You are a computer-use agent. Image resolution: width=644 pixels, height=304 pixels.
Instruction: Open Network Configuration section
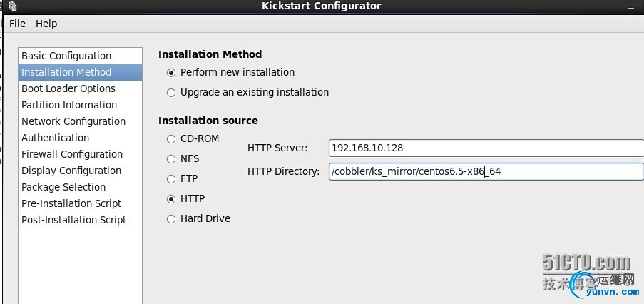[x=73, y=121]
